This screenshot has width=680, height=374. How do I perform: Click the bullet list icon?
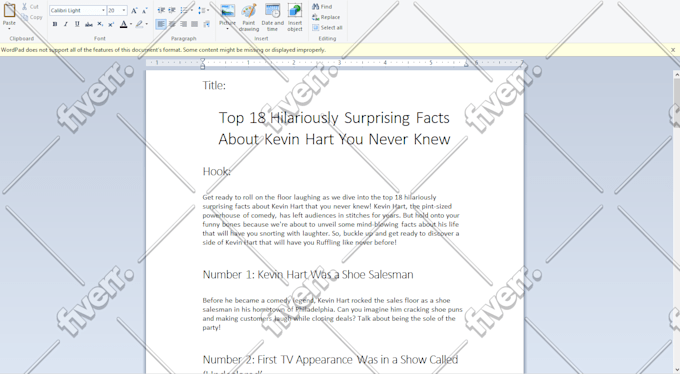[184, 10]
